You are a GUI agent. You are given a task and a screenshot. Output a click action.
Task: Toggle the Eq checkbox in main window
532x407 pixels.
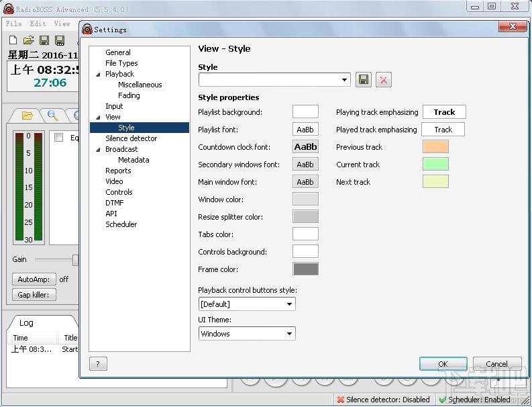[x=58, y=138]
